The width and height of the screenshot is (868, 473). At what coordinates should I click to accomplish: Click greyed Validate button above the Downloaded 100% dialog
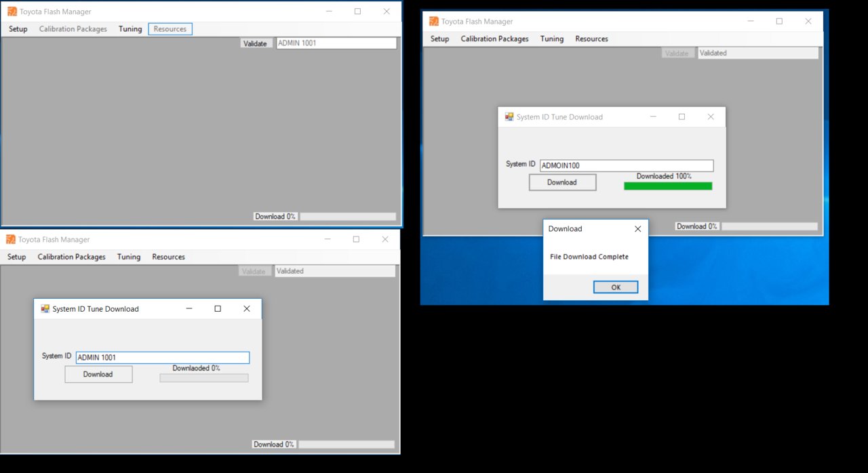[x=677, y=53]
